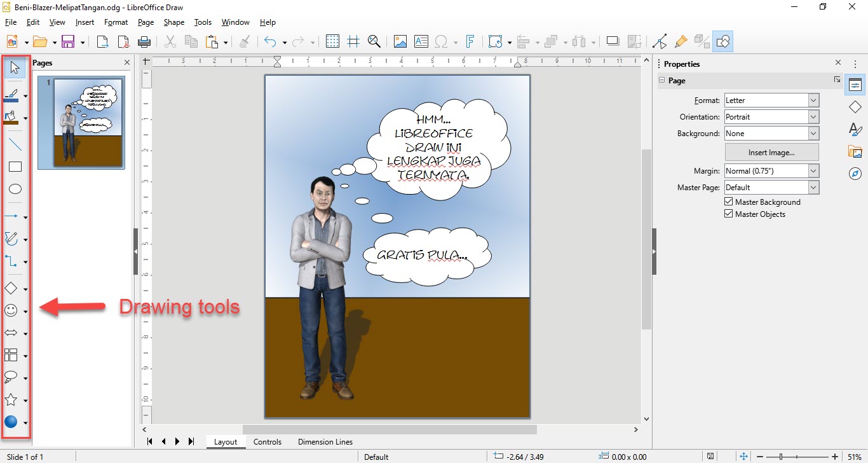868x463 pixels.
Task: Pick the Flowchart shapes tool
Action: (x=11, y=355)
